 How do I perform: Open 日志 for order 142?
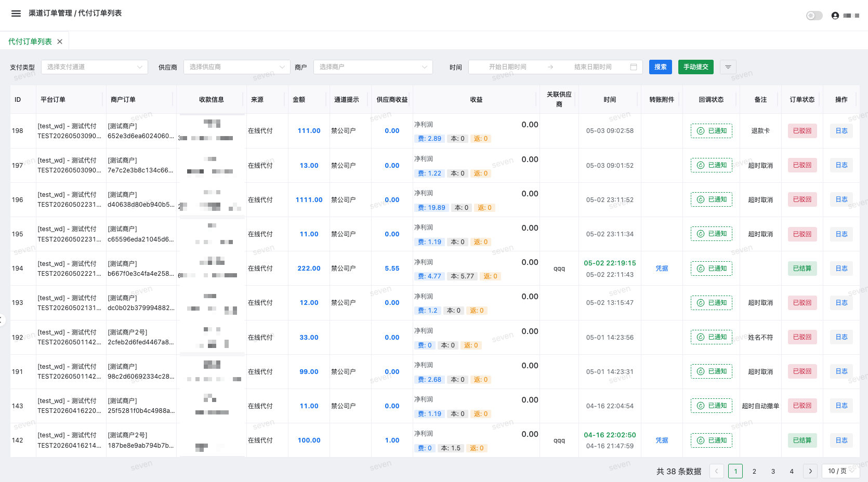coord(841,440)
